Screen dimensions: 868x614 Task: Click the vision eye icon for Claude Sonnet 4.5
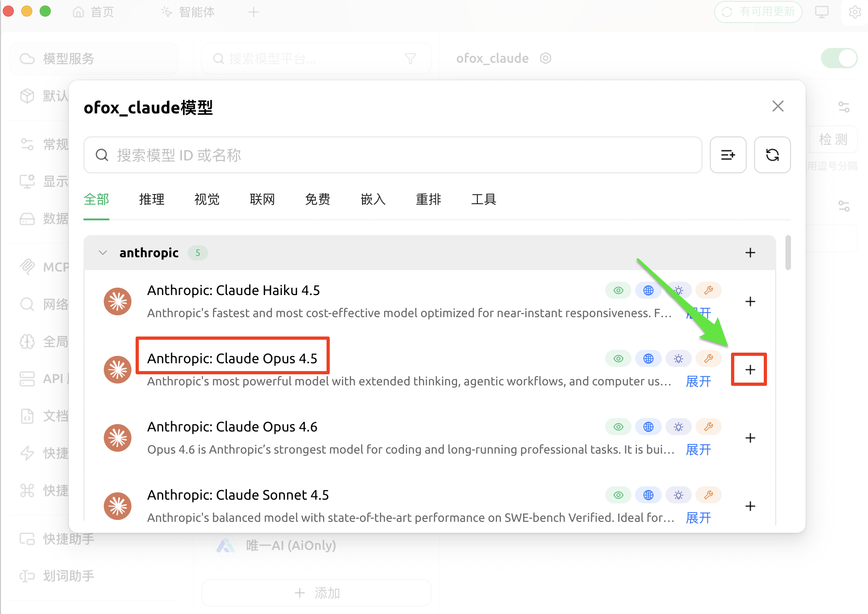pyautogui.click(x=618, y=495)
